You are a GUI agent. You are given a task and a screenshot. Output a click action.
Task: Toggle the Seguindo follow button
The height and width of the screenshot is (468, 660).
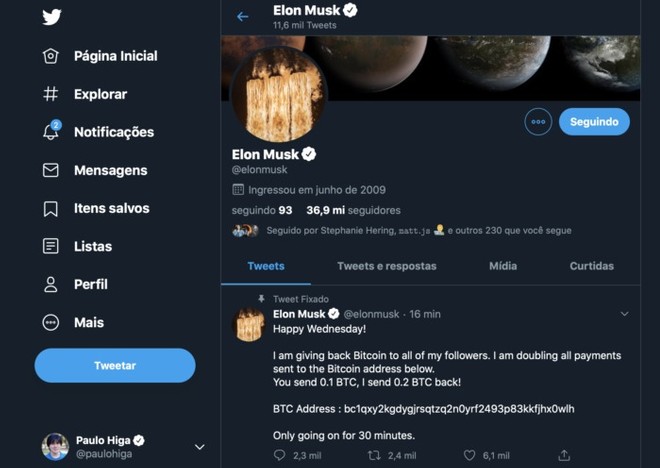(594, 122)
